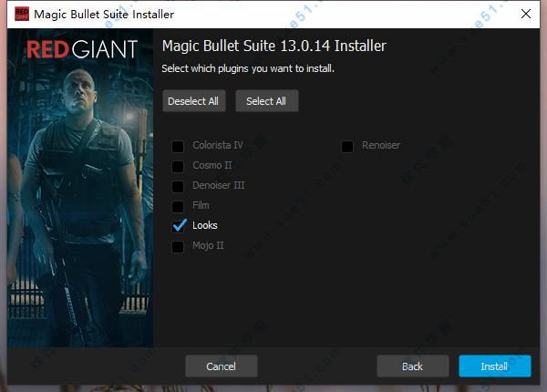Go Back to the previous step
The image size is (547, 392).
(413, 366)
